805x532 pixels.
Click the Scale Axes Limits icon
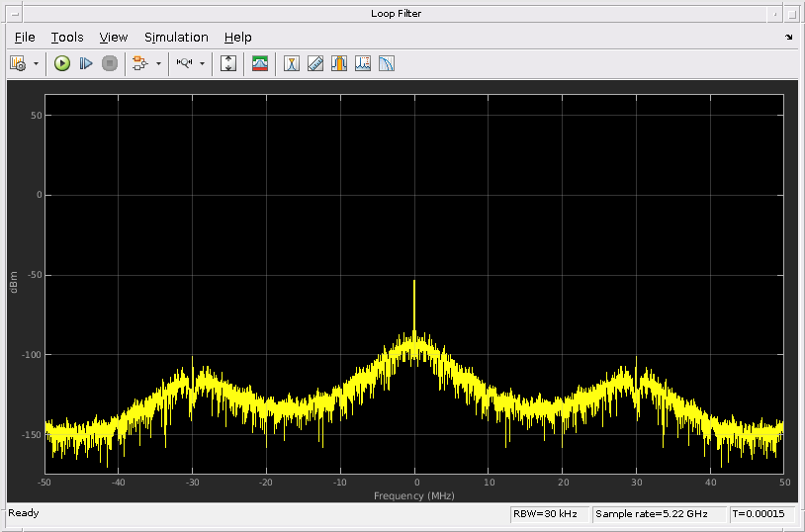(228, 63)
